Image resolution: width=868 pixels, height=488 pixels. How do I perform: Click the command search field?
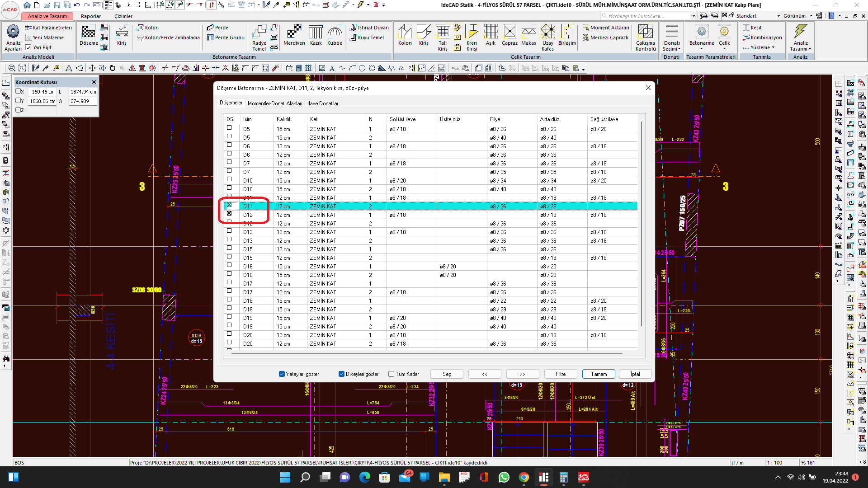646,16
